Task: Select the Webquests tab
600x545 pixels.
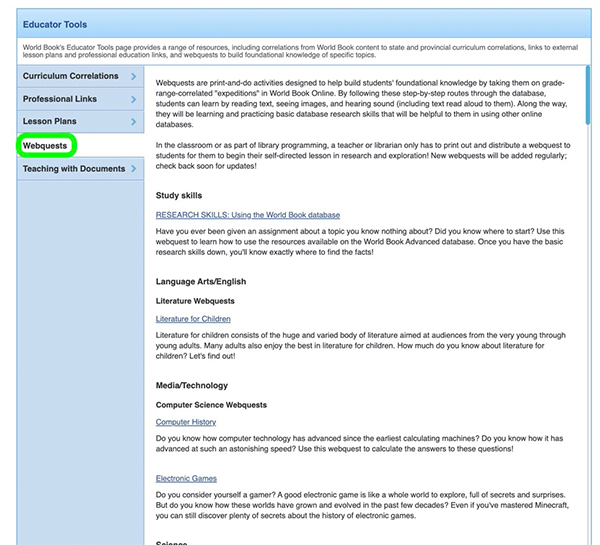Action: [x=80, y=145]
